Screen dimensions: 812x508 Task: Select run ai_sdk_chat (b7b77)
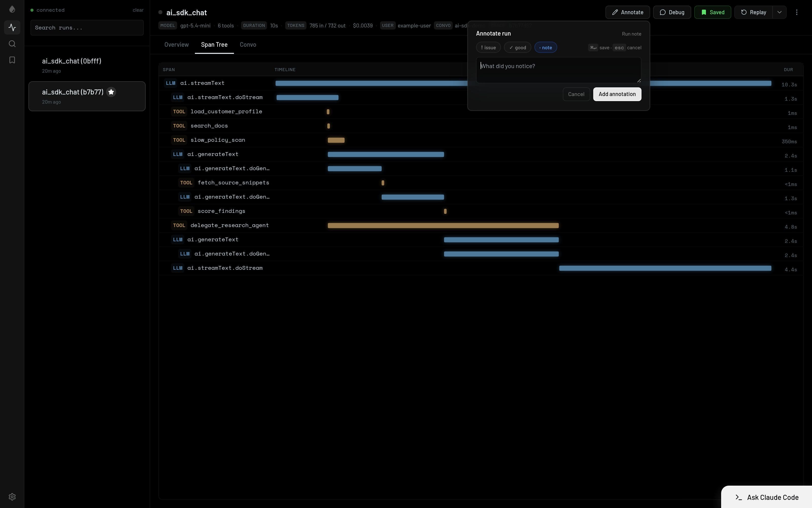[87, 96]
